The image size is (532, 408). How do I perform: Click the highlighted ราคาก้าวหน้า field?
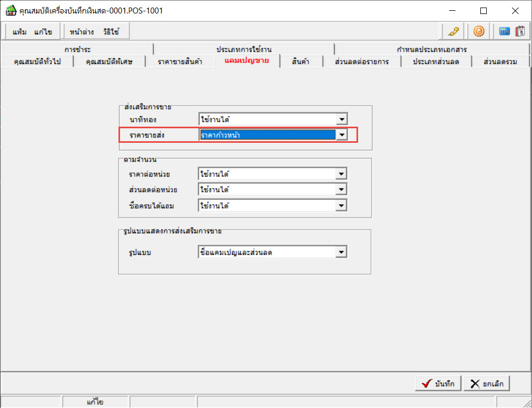[x=268, y=135]
